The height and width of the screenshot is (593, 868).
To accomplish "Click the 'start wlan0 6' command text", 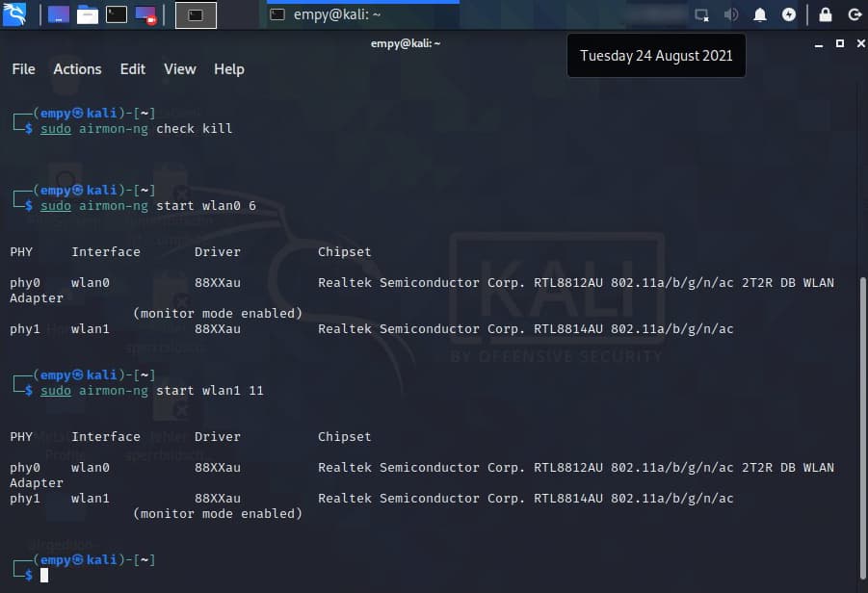I will coord(206,206).
